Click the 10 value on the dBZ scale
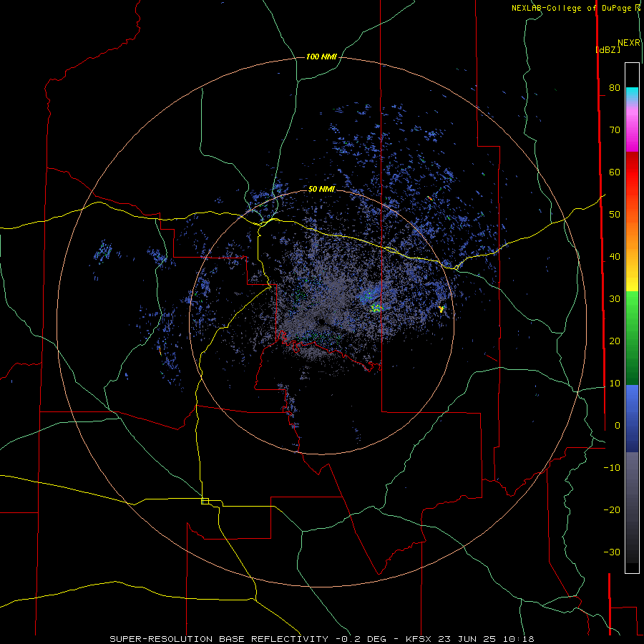 (615, 384)
